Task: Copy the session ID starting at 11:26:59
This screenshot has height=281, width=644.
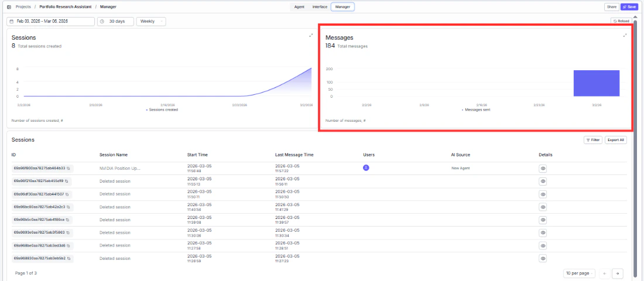Action: click(69, 258)
